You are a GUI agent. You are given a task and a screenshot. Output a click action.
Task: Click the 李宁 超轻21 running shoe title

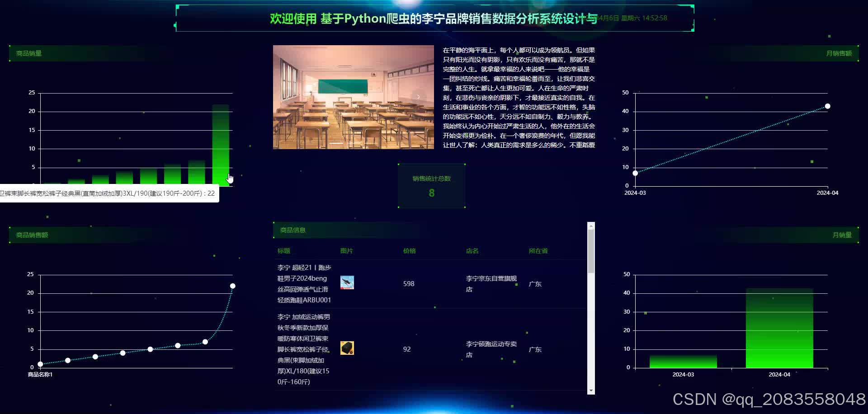[304, 284]
